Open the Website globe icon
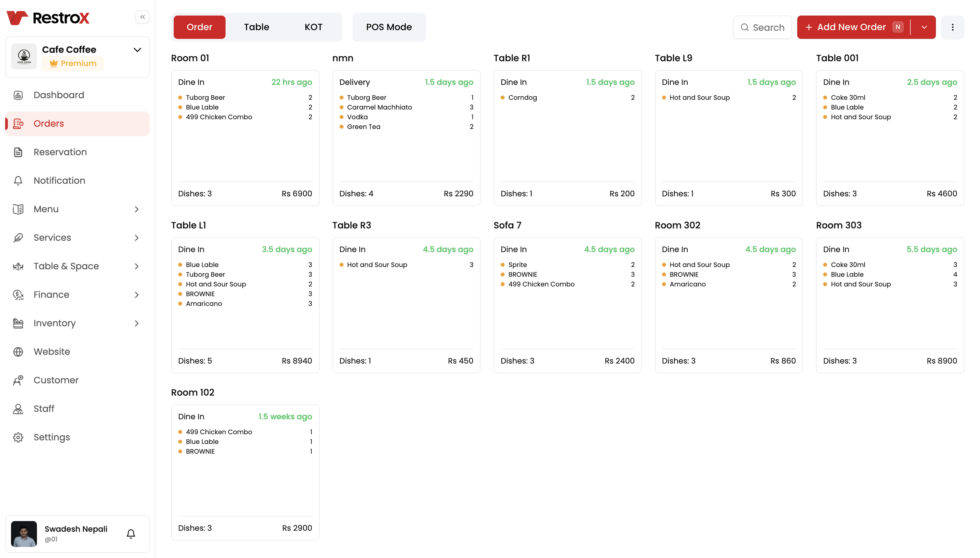This screenshot has height=558, width=980. (x=18, y=352)
